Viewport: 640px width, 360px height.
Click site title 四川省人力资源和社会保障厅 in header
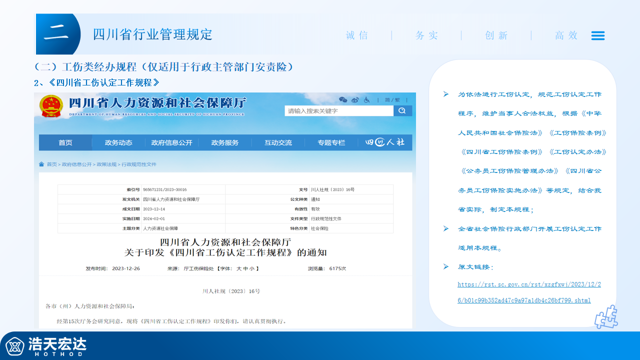point(158,103)
